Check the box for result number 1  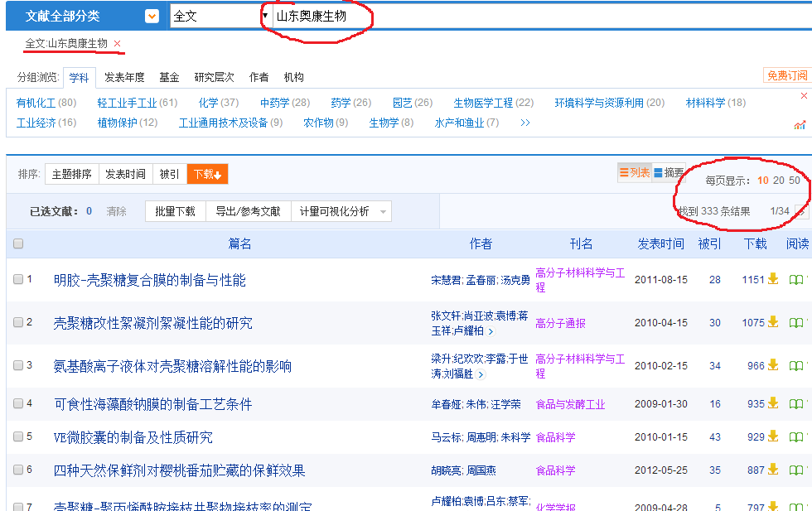click(x=18, y=279)
